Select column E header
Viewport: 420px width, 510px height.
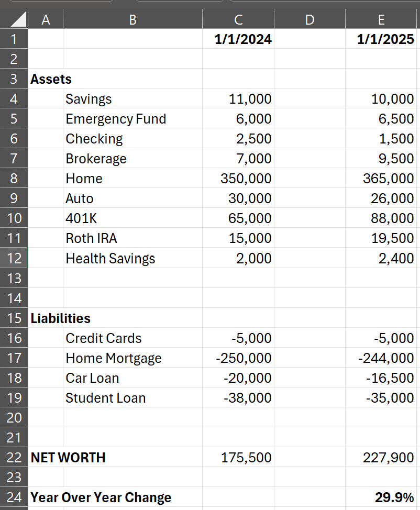click(x=381, y=20)
